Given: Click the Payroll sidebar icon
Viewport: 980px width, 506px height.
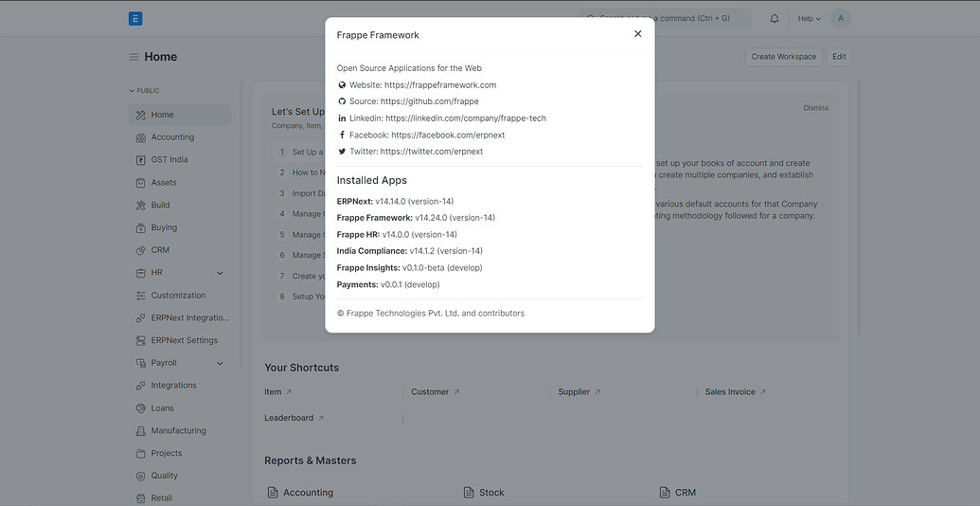Looking at the screenshot, I should (141, 363).
